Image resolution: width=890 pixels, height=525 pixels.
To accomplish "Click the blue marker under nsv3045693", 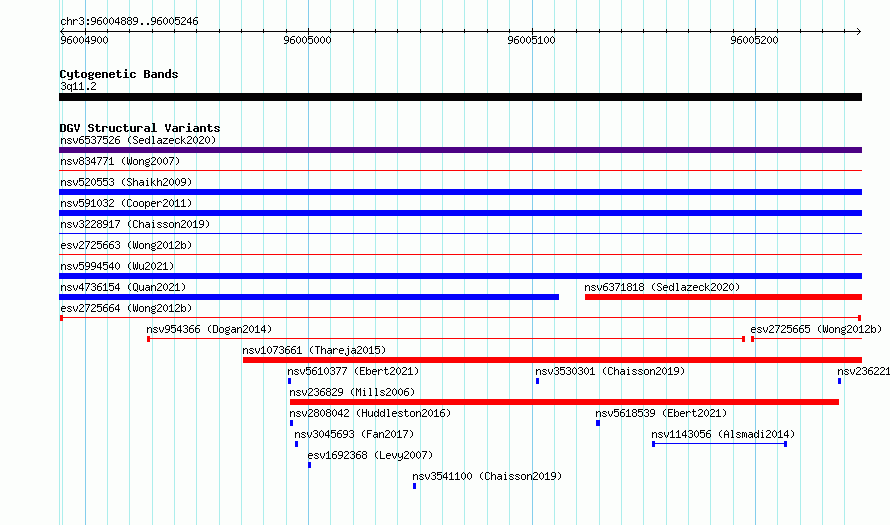I will tap(296, 444).
